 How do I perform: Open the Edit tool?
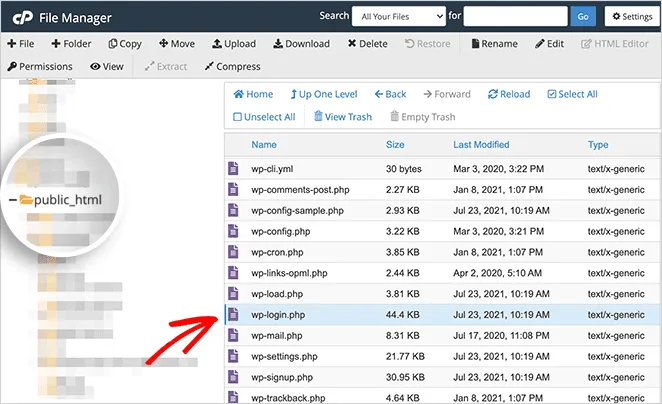(549, 43)
